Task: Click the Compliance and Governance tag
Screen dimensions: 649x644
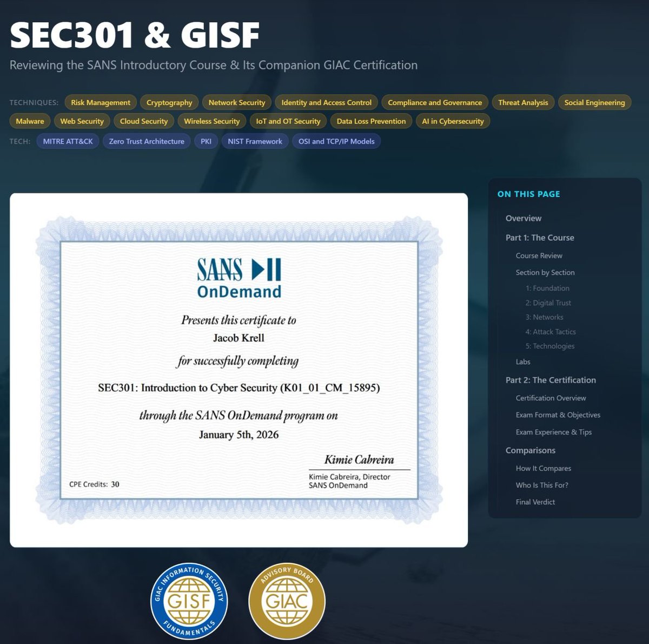Action: pyautogui.click(x=435, y=102)
